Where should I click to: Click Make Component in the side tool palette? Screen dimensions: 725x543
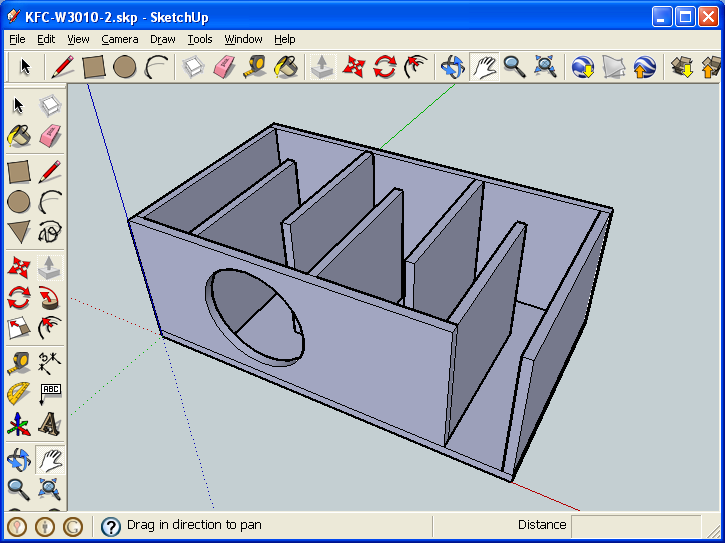[x=49, y=106]
